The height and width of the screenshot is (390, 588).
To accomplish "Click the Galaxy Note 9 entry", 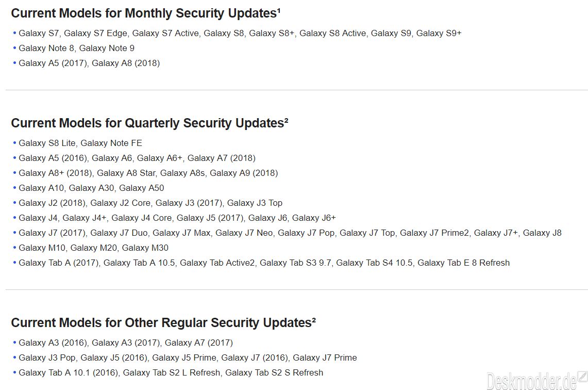I will (x=107, y=48).
